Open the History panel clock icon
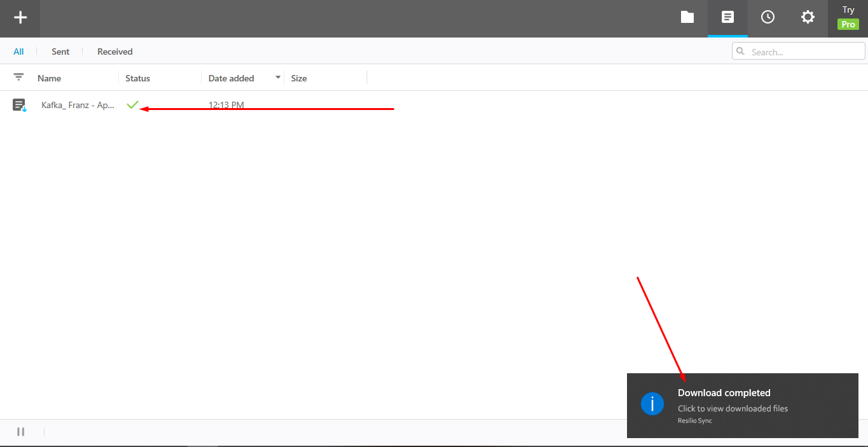Image resolution: width=868 pixels, height=447 pixels. click(x=768, y=17)
